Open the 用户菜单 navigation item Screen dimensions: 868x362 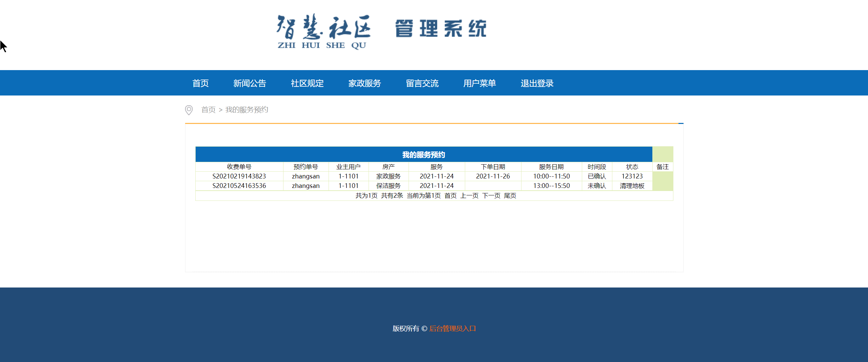tap(479, 83)
